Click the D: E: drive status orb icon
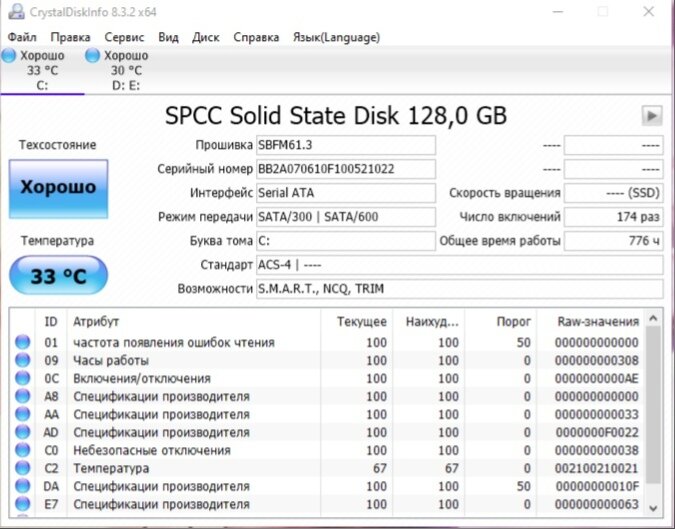The height and width of the screenshot is (529, 675). point(92,56)
